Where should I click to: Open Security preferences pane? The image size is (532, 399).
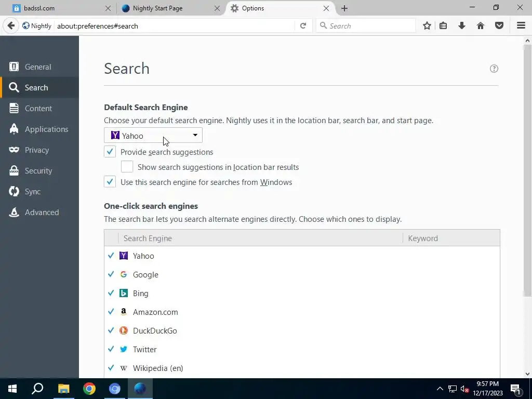pyautogui.click(x=39, y=170)
